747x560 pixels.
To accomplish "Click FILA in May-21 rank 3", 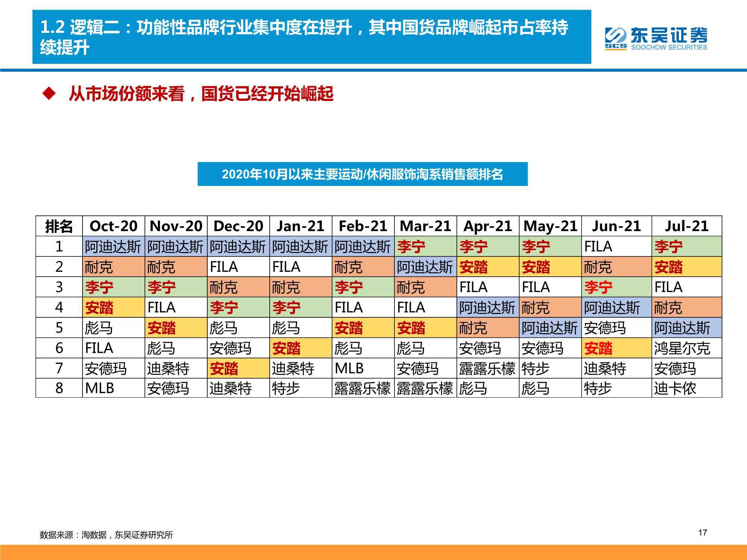I will [550, 287].
